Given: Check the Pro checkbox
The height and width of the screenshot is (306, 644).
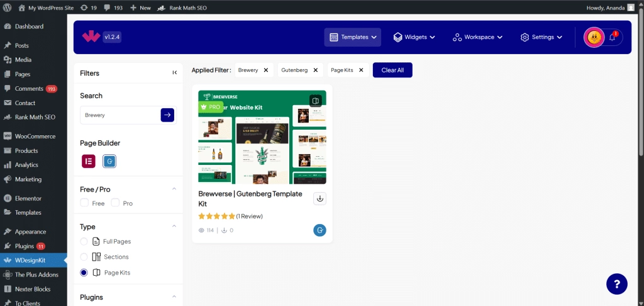Looking at the screenshot, I should [x=116, y=203].
